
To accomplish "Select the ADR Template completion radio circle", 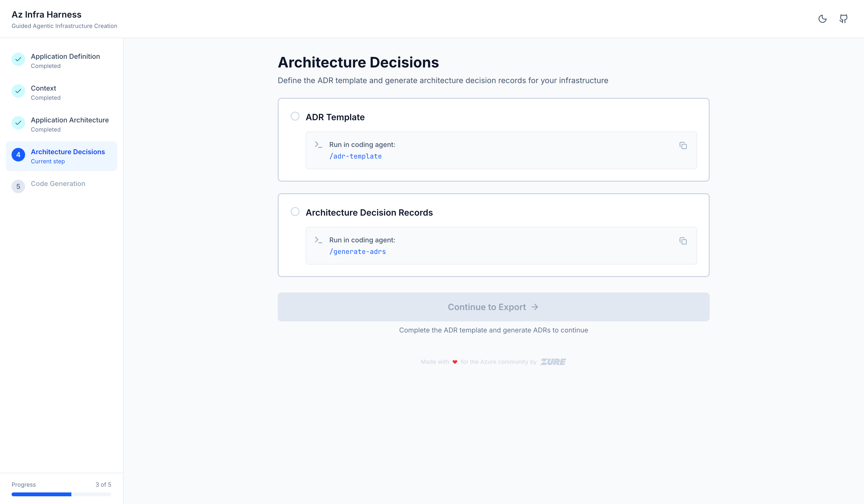I will tap(295, 116).
